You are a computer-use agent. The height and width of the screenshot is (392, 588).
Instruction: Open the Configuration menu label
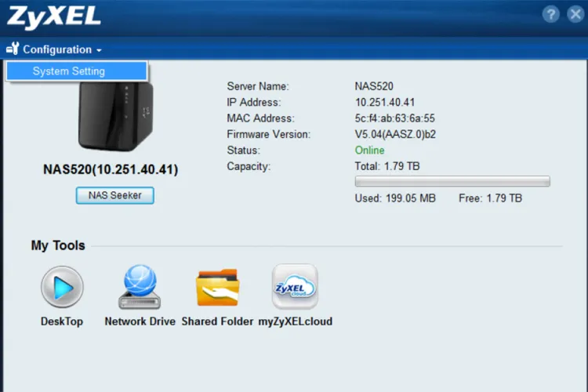(57, 49)
